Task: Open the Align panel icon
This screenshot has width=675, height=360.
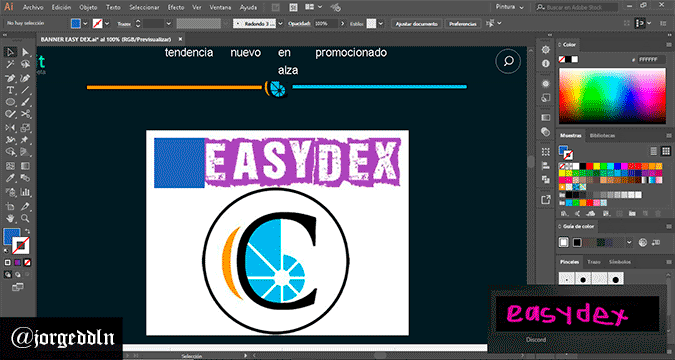Action: coord(546,165)
